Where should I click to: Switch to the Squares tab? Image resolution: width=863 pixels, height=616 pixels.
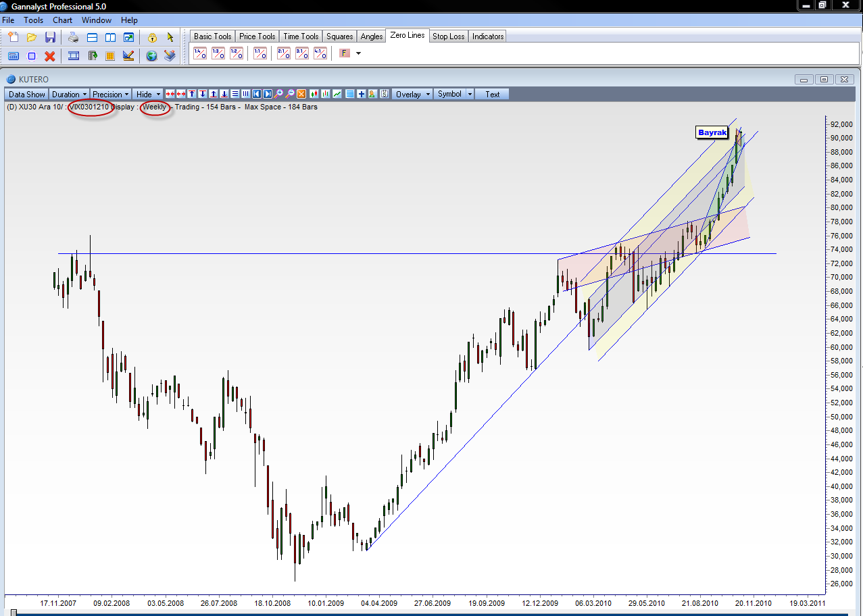tap(340, 36)
